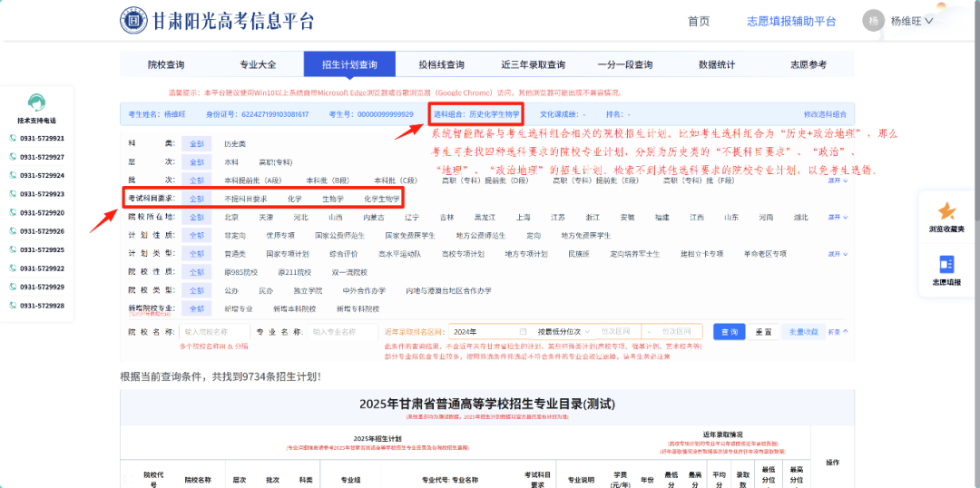Open the 按最低分位次 dropdown
The image size is (980, 488).
(563, 332)
